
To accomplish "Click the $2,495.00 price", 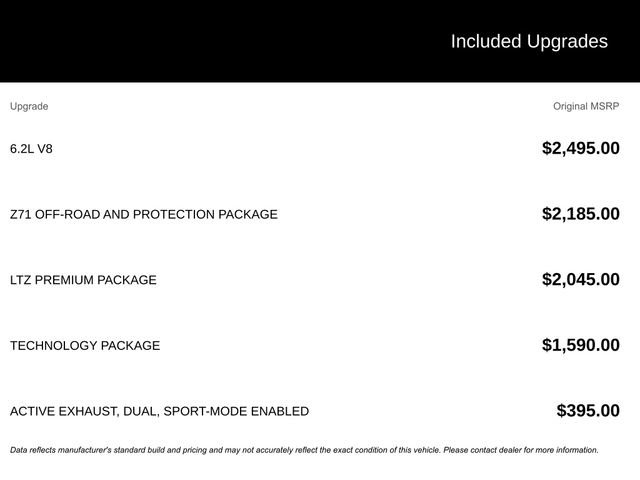I will pos(580,149).
